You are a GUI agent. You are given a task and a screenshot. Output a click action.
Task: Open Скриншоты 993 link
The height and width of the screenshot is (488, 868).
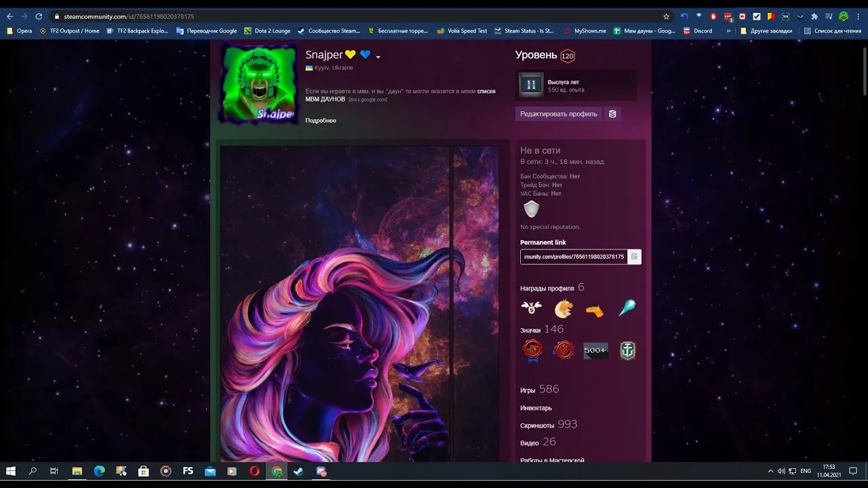click(549, 425)
